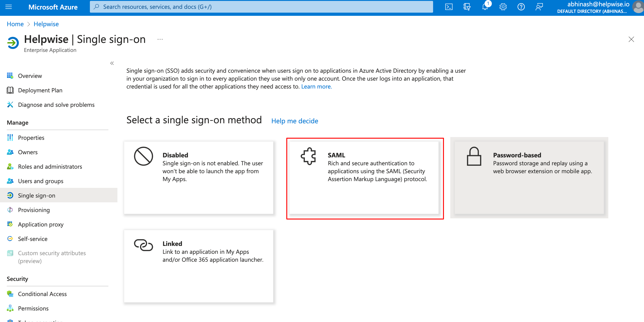Click the Linked chain icon

pyautogui.click(x=144, y=245)
